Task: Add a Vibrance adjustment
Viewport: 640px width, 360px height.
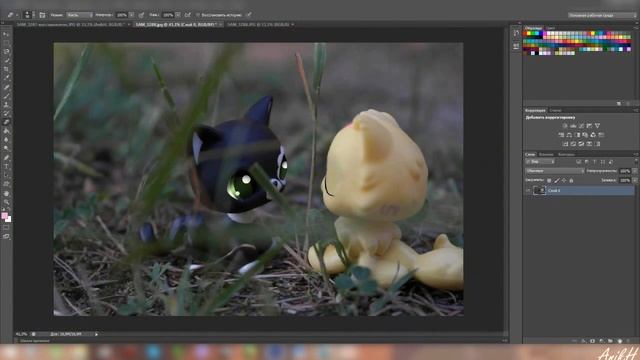Action: (598, 126)
